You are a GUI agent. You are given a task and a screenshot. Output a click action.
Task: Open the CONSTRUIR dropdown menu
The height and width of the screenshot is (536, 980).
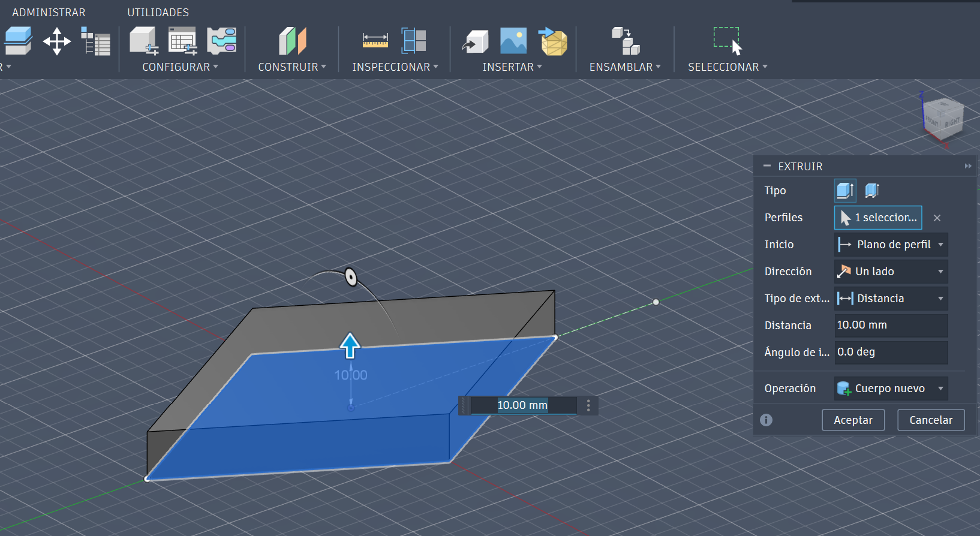[292, 67]
